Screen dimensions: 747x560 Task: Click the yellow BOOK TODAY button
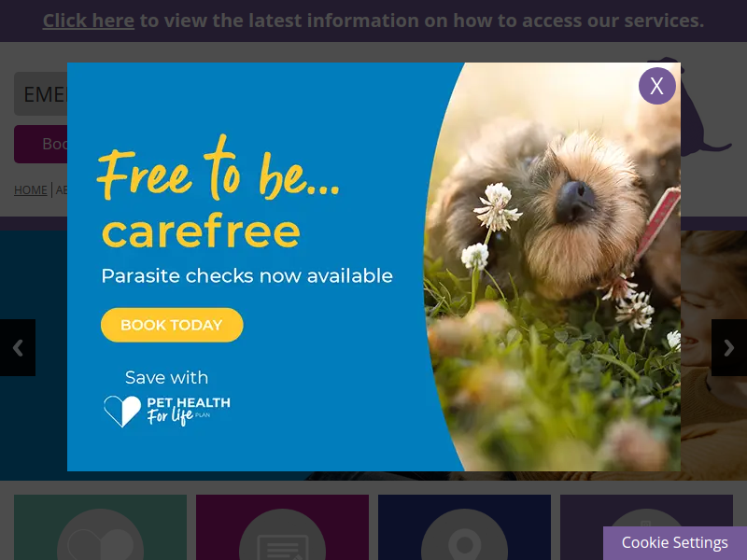(x=172, y=325)
